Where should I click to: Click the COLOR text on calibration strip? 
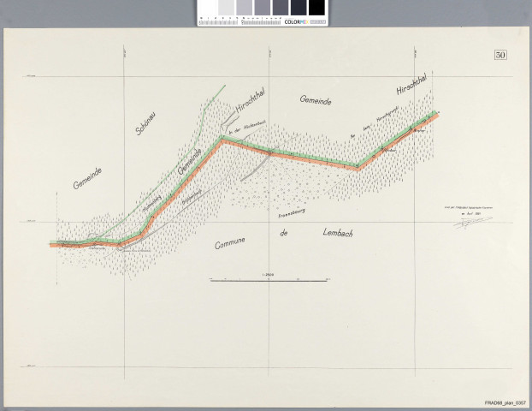coord(295,21)
